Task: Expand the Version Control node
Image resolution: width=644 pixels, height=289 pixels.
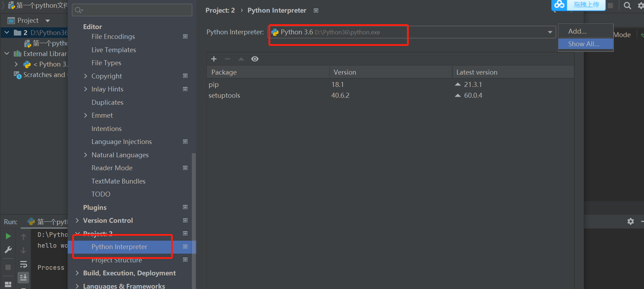Action: pos(77,220)
